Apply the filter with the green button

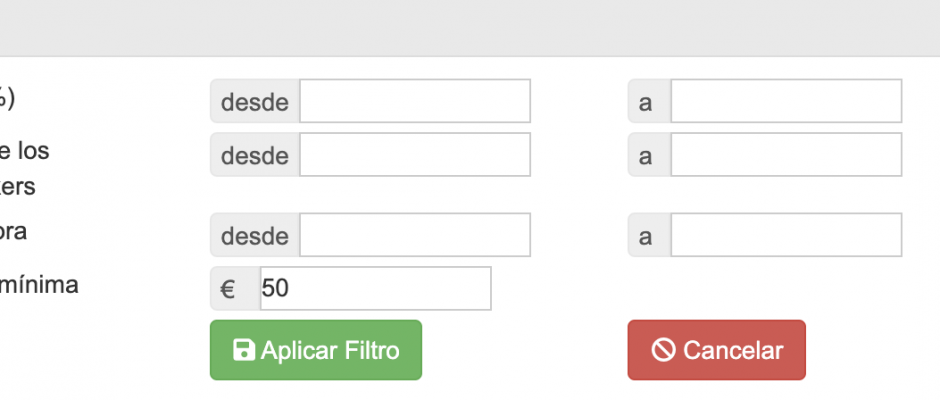point(316,350)
